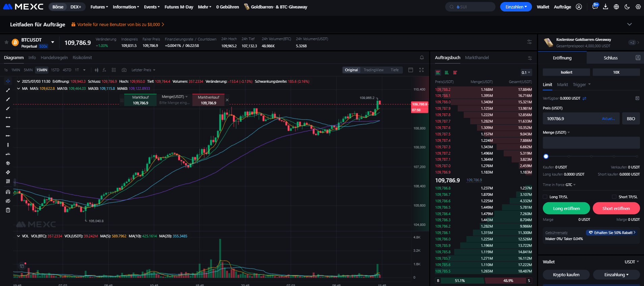
Task: Switch to the Risikolimit tab
Action: 82,58
